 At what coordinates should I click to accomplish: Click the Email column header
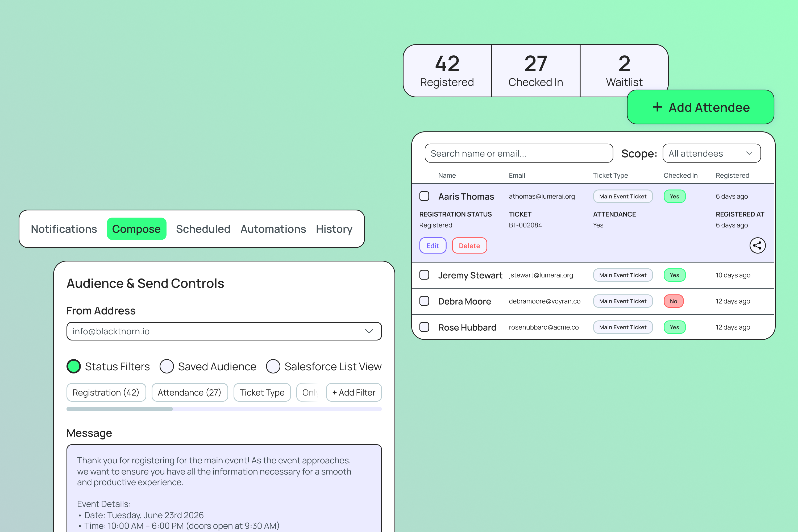click(x=517, y=175)
